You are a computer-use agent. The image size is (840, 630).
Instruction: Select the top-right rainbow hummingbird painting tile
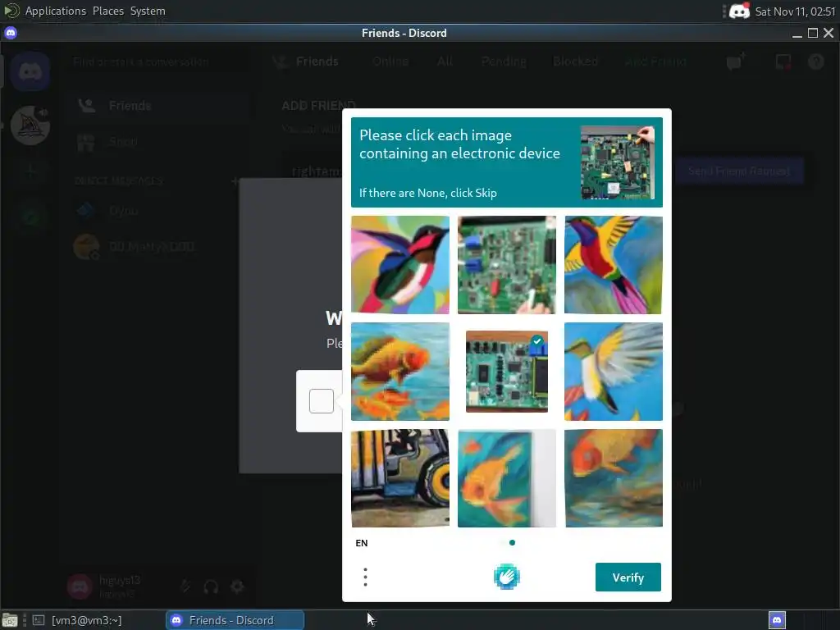point(614,265)
